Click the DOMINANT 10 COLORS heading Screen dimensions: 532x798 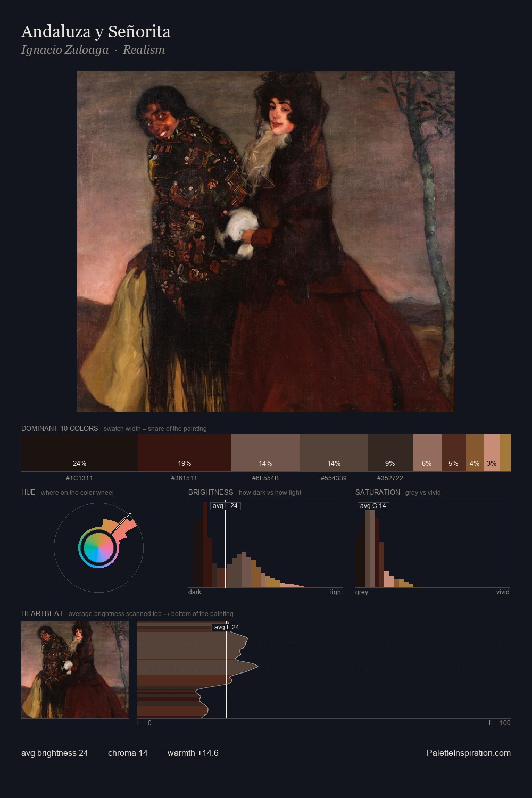coord(60,428)
